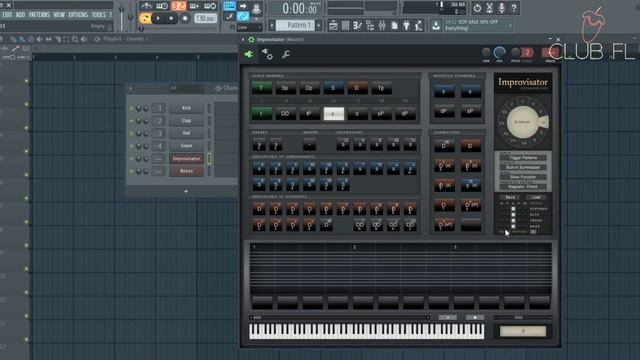The image size is (640, 360).
Task: Click the Stop button in transport
Action: tap(171, 18)
